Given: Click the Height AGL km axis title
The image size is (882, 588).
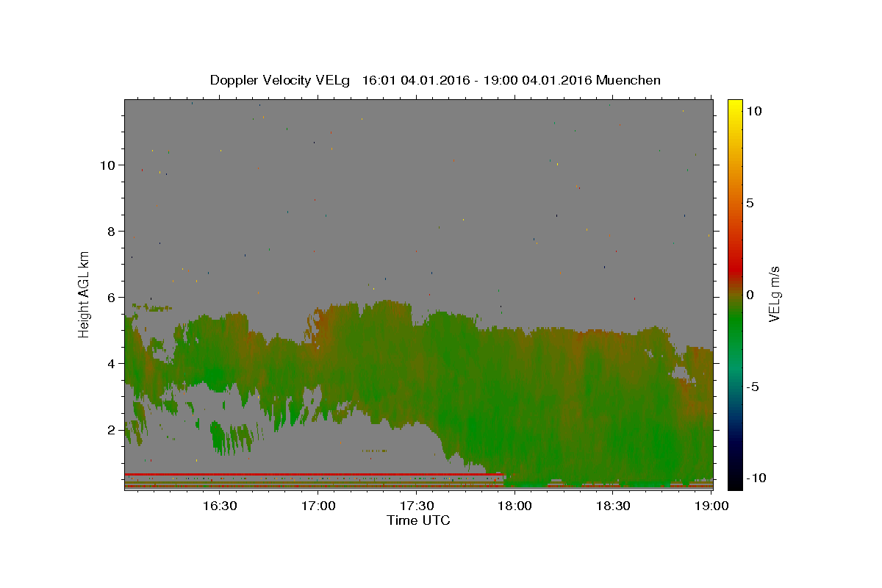Looking at the screenshot, I should pyautogui.click(x=85, y=293).
